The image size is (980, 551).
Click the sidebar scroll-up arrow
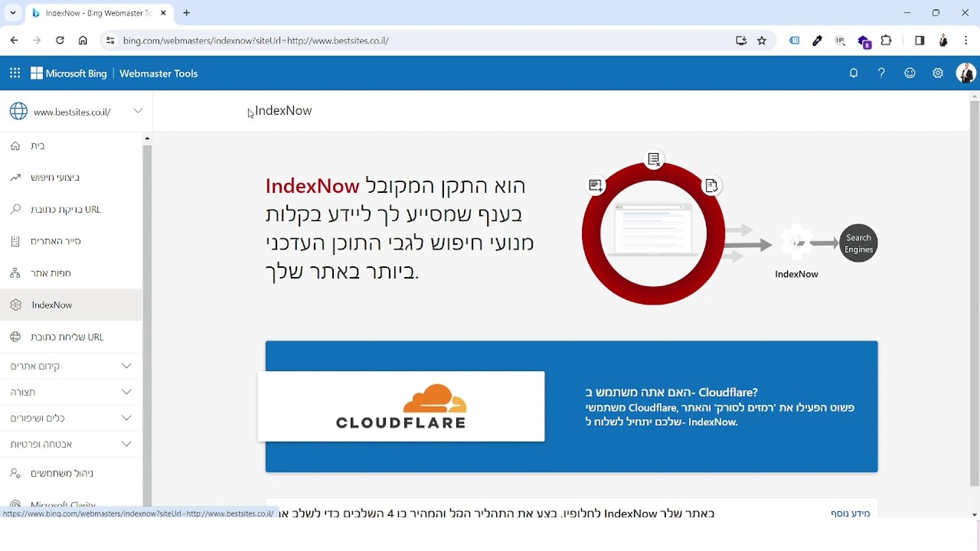(x=147, y=139)
